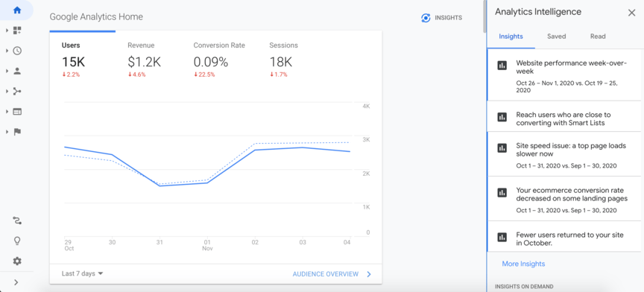Viewport: 644px width, 292px height.
Task: Switch to the Insights tab
Action: tap(511, 36)
